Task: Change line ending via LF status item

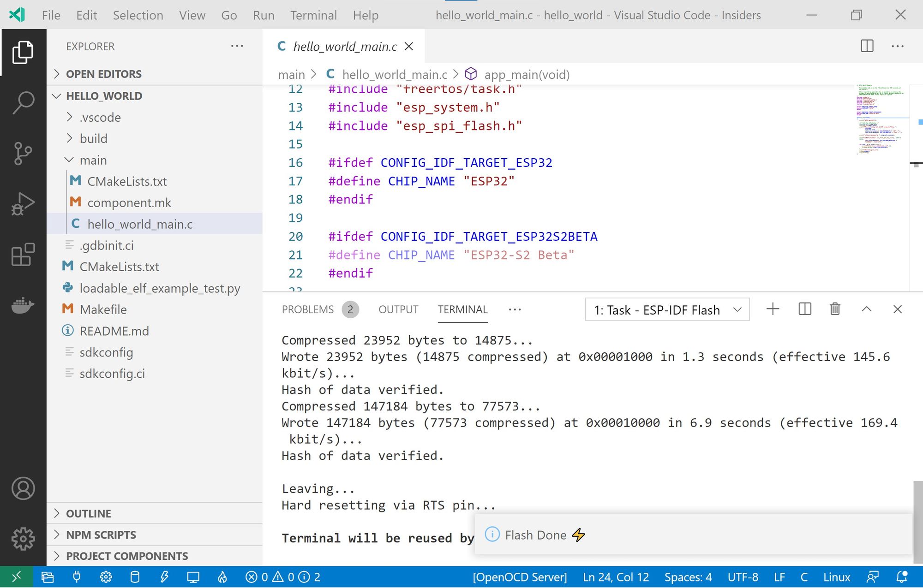Action: point(779,577)
